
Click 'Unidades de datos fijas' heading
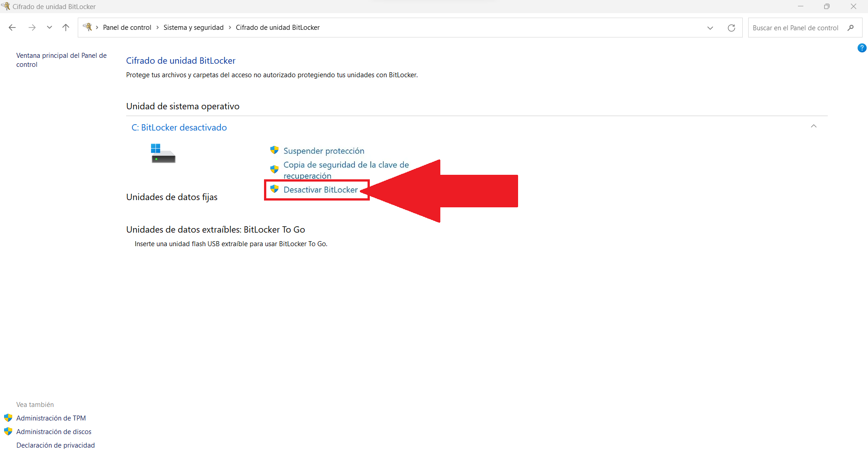pyautogui.click(x=172, y=197)
